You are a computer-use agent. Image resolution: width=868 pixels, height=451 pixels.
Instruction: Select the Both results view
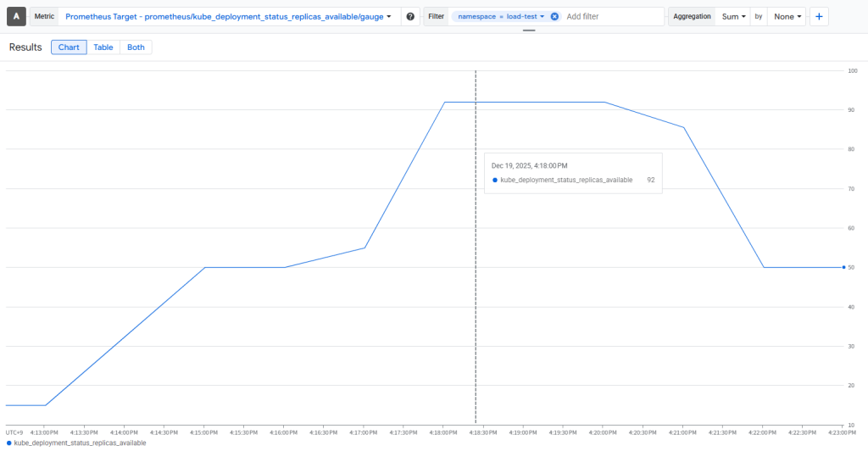tap(136, 47)
